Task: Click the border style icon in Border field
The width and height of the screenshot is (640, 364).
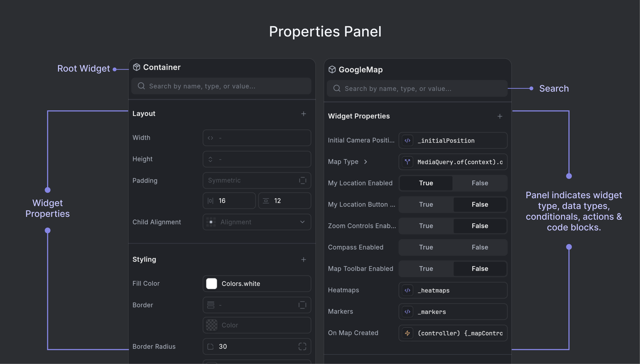Action: pos(211,305)
